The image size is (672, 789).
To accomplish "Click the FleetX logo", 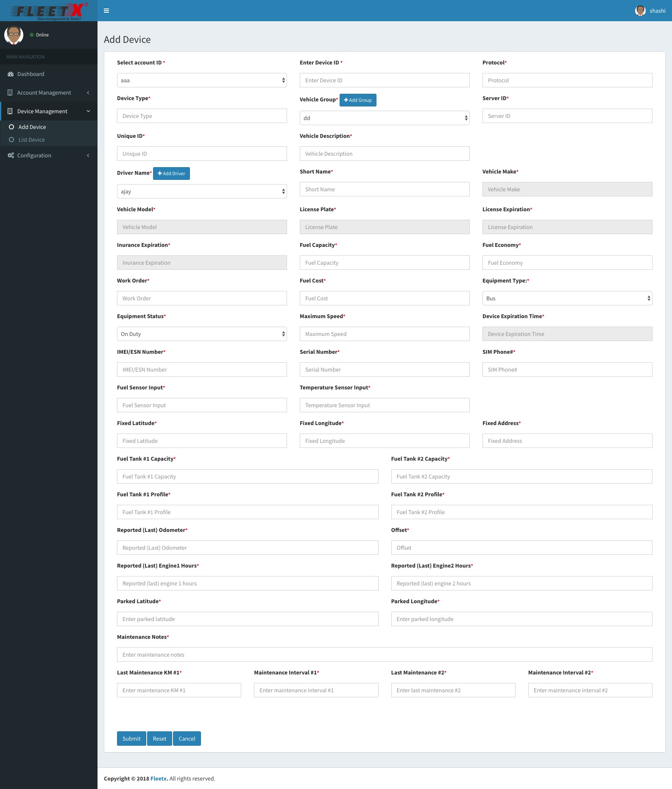I will 49,11.
